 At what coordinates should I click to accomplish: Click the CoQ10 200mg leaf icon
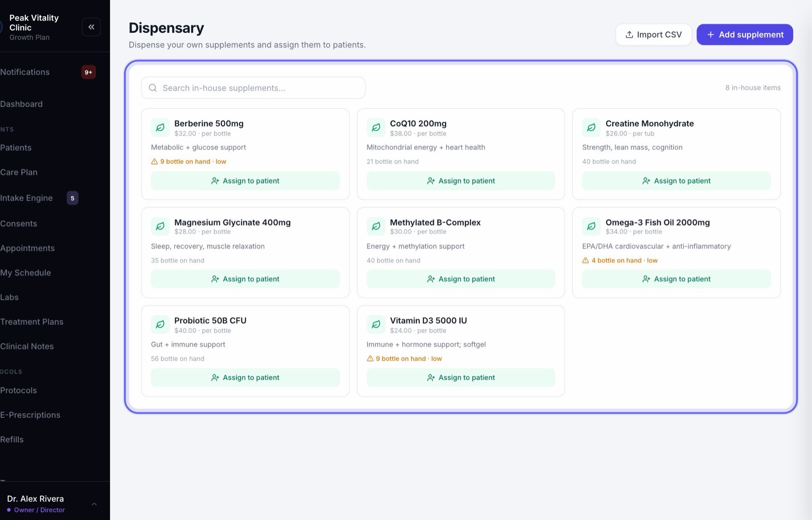click(x=376, y=127)
